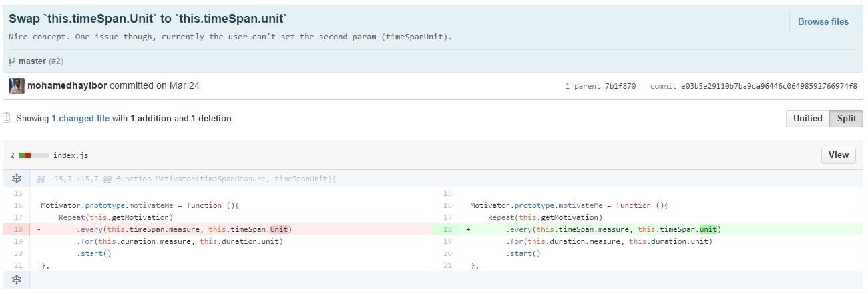Screen dimensions: 868x294
Task: Click the diffstat color blocks for index.js
Action: pos(34,155)
